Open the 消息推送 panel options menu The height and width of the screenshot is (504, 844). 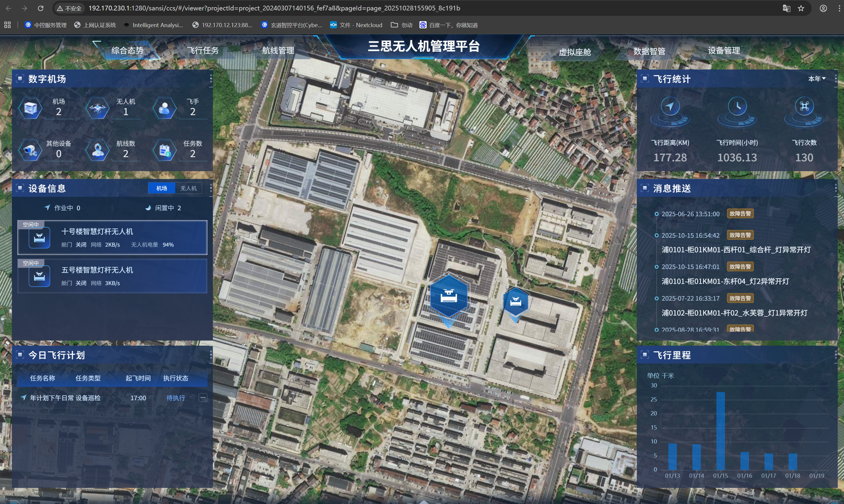pyautogui.click(x=836, y=188)
